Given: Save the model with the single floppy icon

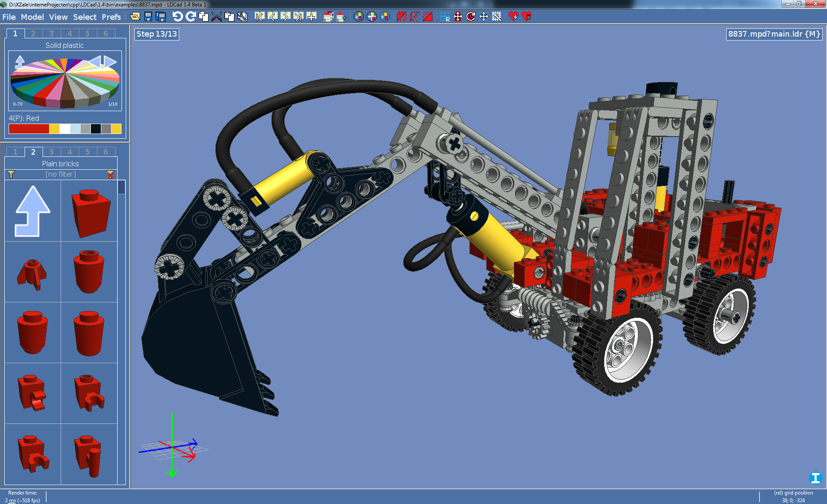Looking at the screenshot, I should pos(148,17).
